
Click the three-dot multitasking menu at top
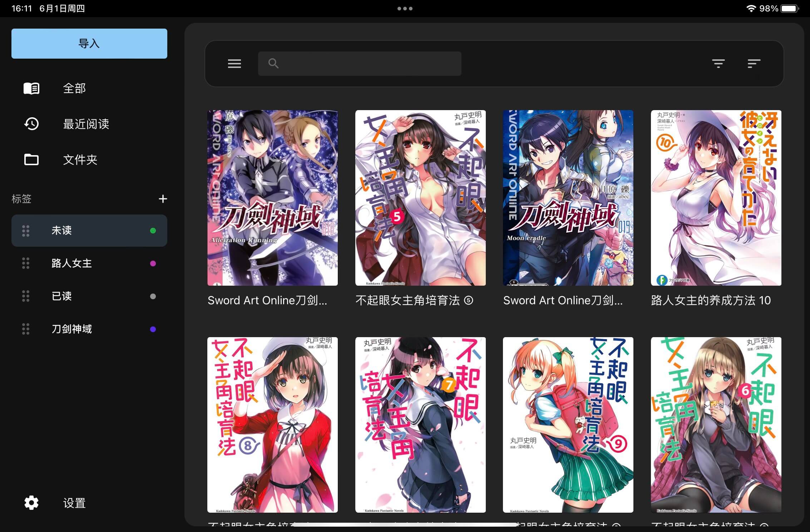click(405, 9)
